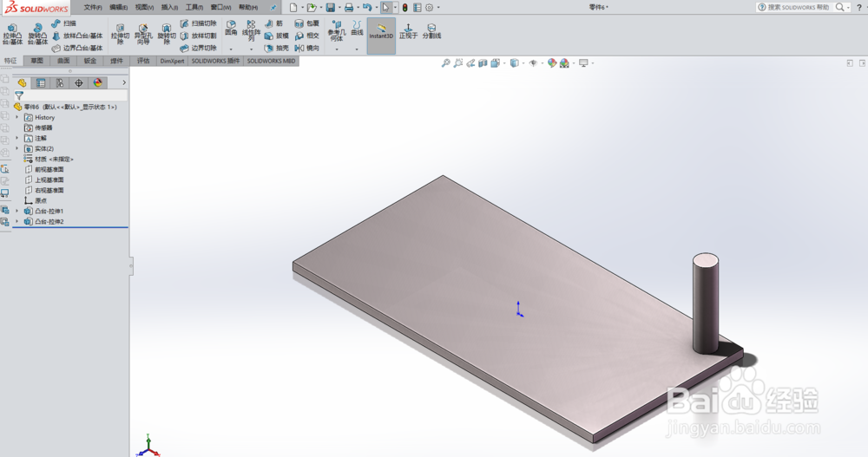The width and height of the screenshot is (868, 457).
Task: Click the Zoom to Area icon
Action: [x=457, y=63]
